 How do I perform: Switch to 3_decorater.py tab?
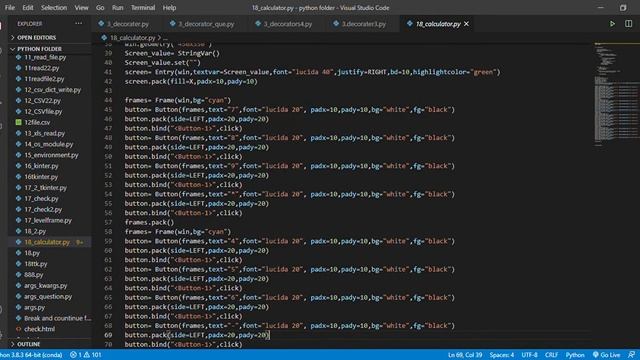coord(128,24)
